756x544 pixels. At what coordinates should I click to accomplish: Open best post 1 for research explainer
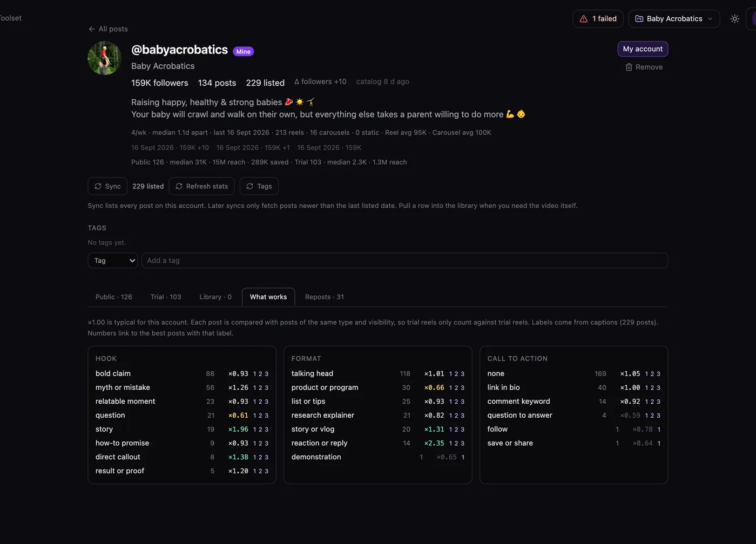pyautogui.click(x=450, y=416)
